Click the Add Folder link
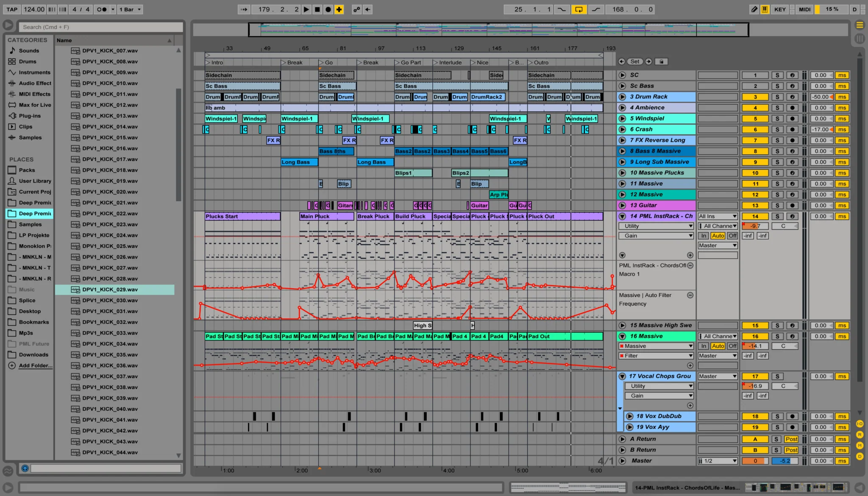The width and height of the screenshot is (868, 496). click(36, 365)
